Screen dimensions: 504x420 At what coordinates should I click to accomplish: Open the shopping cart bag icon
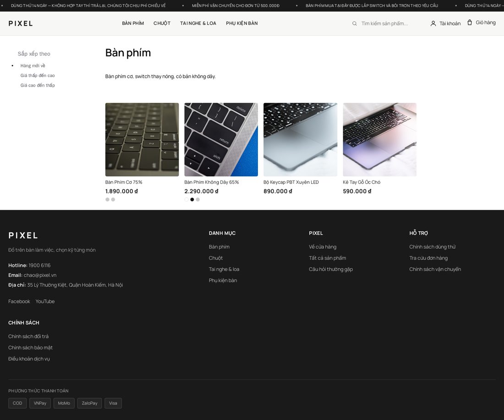(x=470, y=22)
